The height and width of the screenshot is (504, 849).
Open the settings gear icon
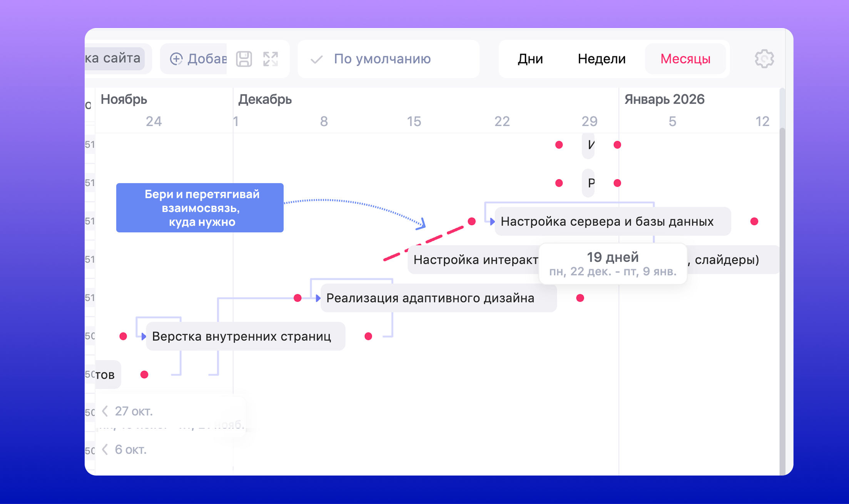click(x=764, y=59)
